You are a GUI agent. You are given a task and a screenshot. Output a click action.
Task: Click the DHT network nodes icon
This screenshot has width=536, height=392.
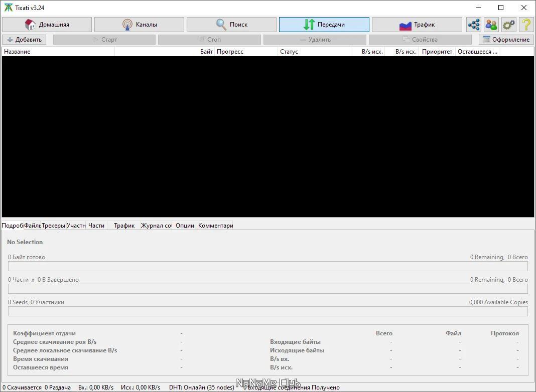point(474,25)
